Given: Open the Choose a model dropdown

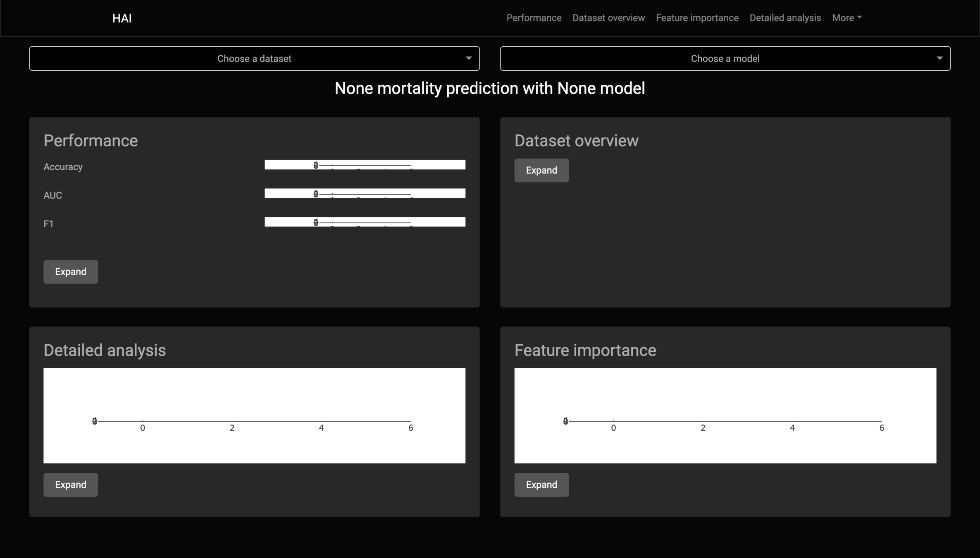Looking at the screenshot, I should point(725,59).
